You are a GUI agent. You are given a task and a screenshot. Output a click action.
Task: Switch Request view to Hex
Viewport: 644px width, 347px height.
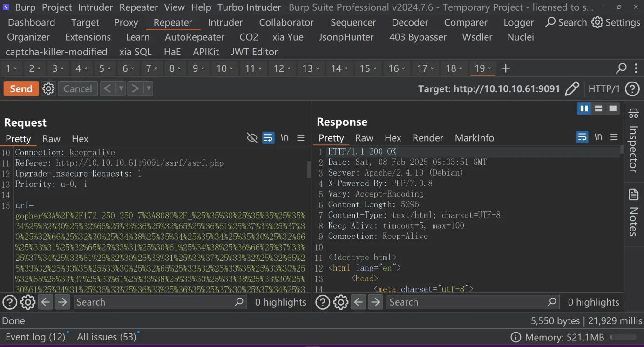[80, 139]
